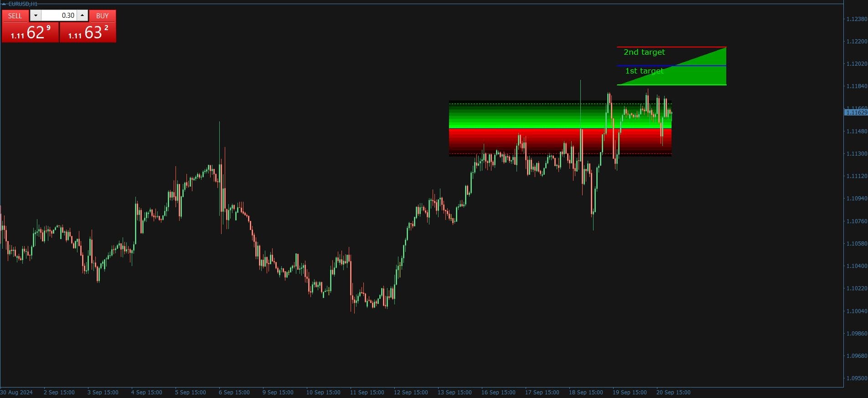The image size is (868, 398).
Task: Click the BUY button in trade panel
Action: (102, 16)
